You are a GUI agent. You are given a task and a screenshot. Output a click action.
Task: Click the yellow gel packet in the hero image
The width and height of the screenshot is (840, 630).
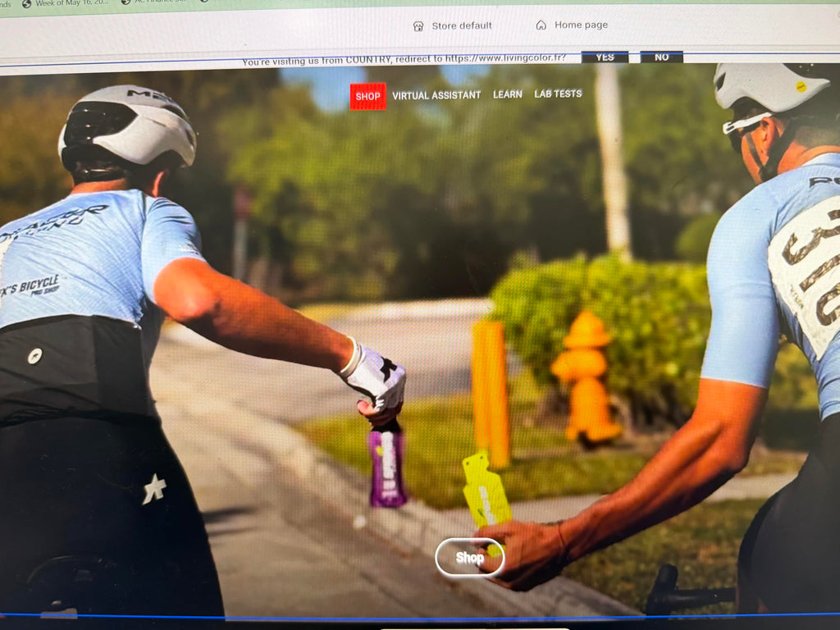coord(486,490)
